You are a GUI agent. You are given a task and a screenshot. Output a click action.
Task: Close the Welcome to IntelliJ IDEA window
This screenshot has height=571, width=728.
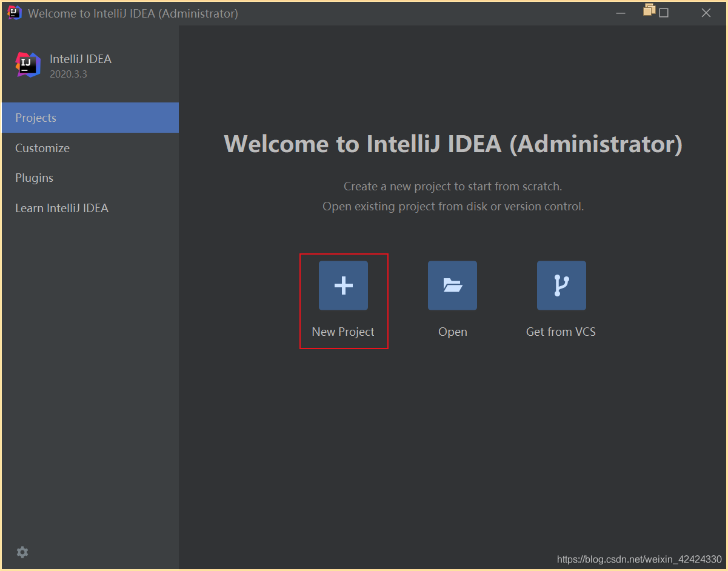click(706, 13)
